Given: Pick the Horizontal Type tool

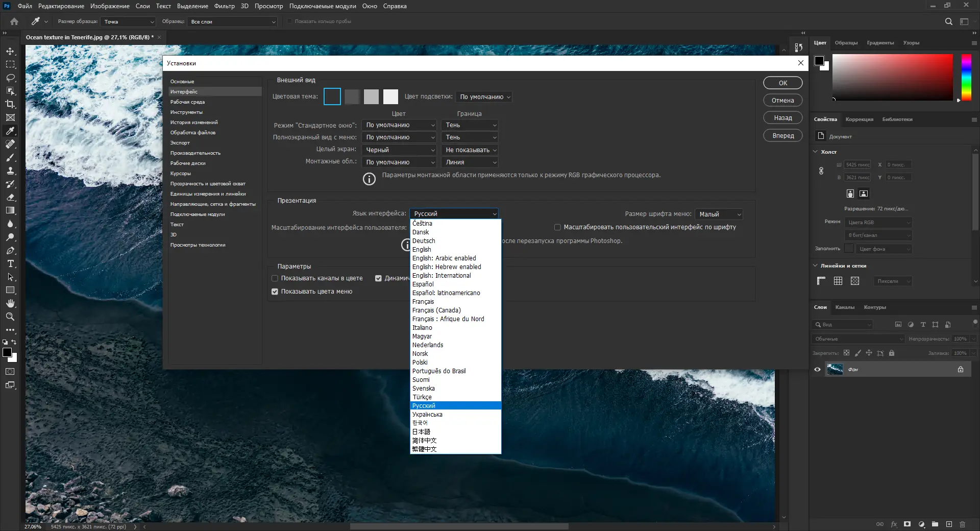Looking at the screenshot, I should click(10, 264).
